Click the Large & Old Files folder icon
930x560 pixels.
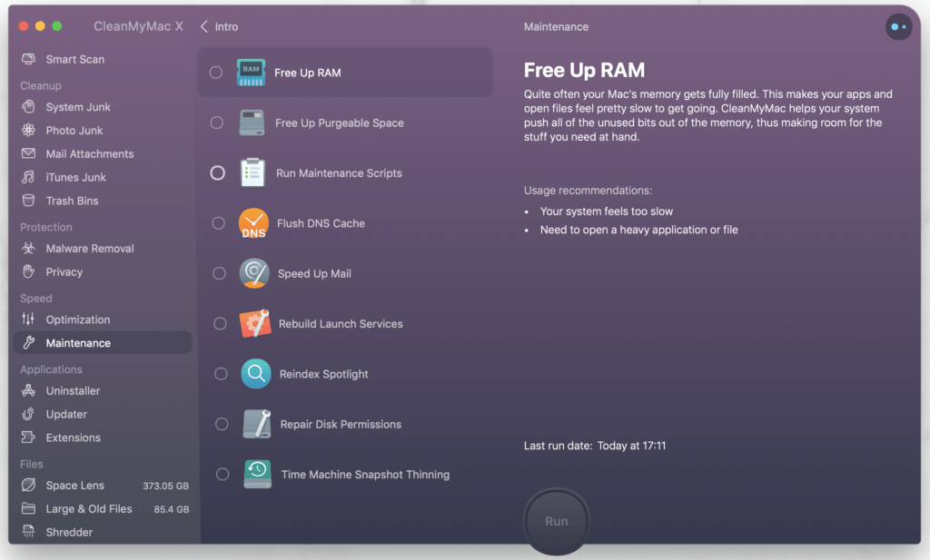[x=28, y=508]
